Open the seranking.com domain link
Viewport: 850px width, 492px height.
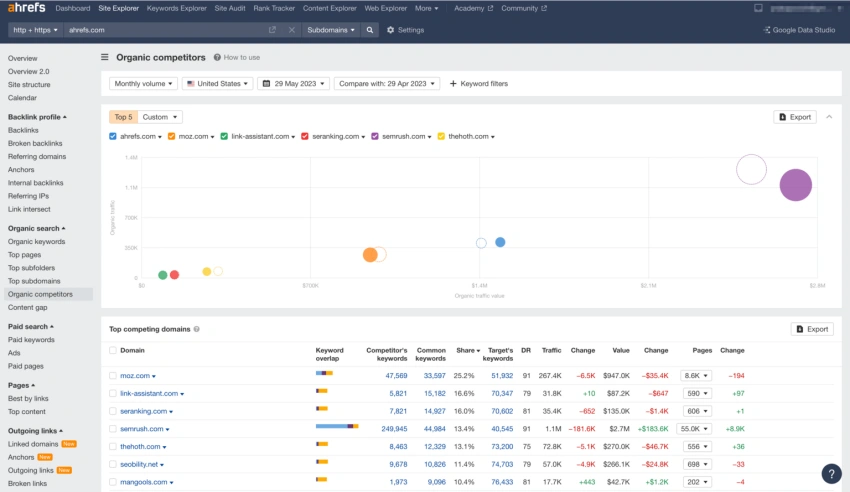point(145,411)
